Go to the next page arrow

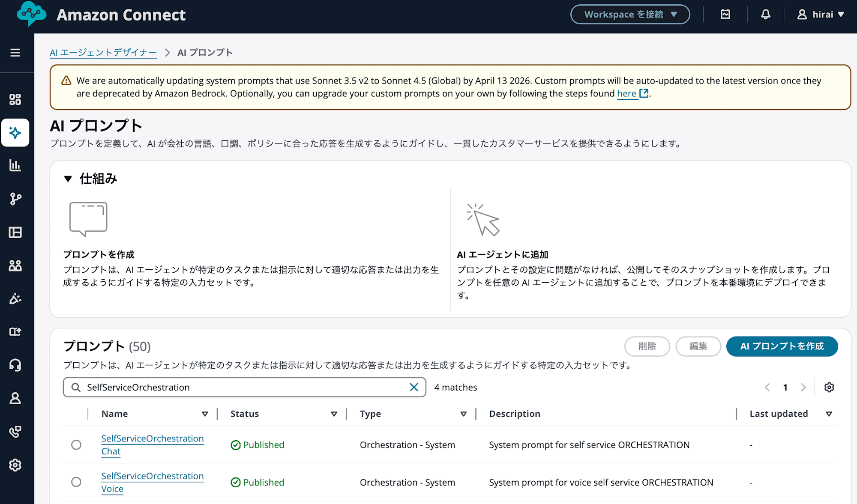point(803,387)
